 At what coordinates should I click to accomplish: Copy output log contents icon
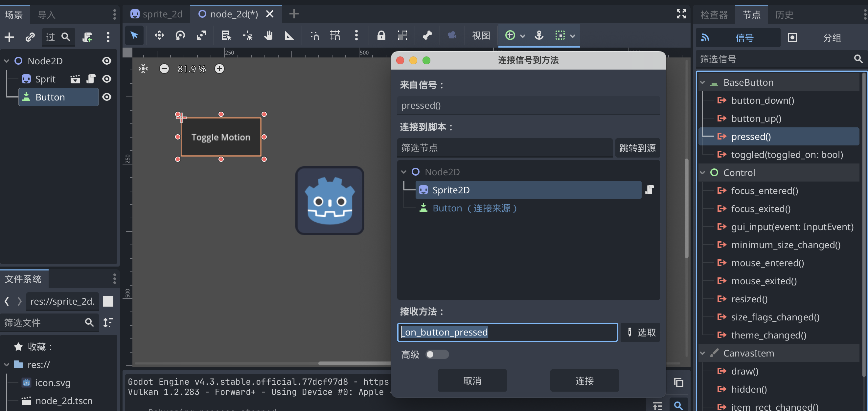tap(678, 382)
